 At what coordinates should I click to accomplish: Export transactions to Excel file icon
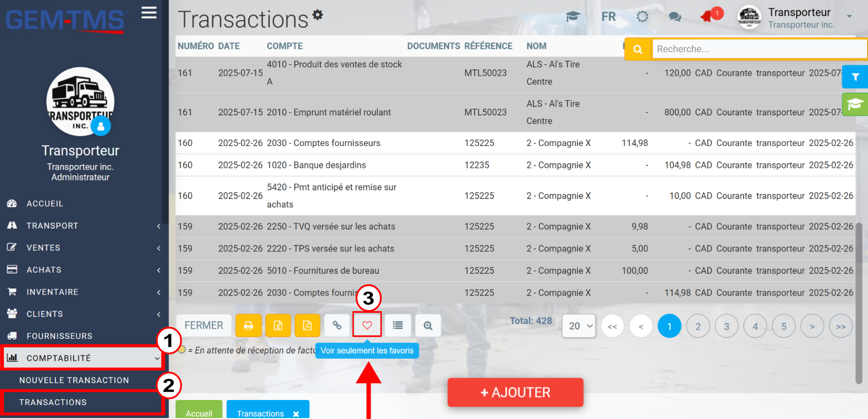[278, 326]
